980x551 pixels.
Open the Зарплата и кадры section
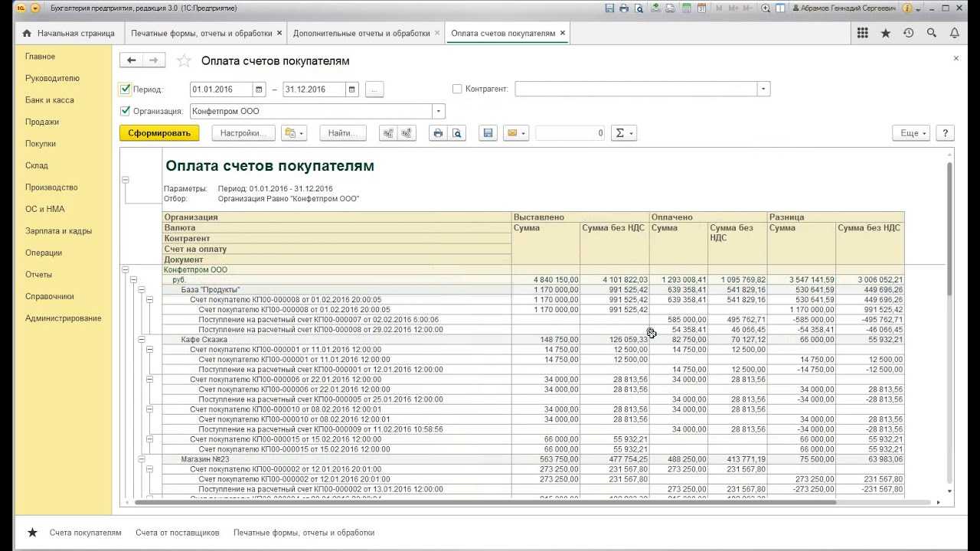[x=58, y=231]
